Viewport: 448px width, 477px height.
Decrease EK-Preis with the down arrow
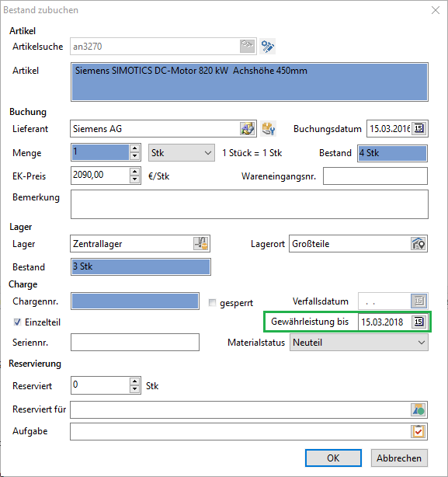pos(134,179)
